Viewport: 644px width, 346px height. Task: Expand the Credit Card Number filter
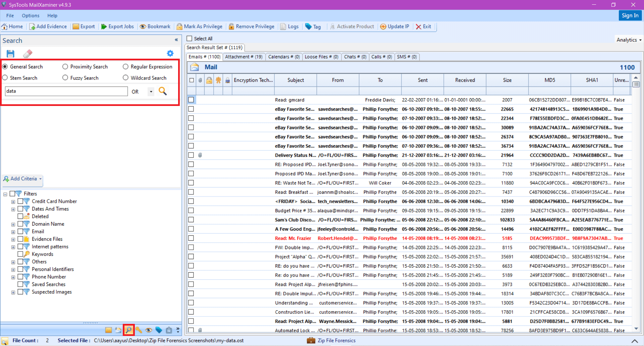click(x=13, y=201)
